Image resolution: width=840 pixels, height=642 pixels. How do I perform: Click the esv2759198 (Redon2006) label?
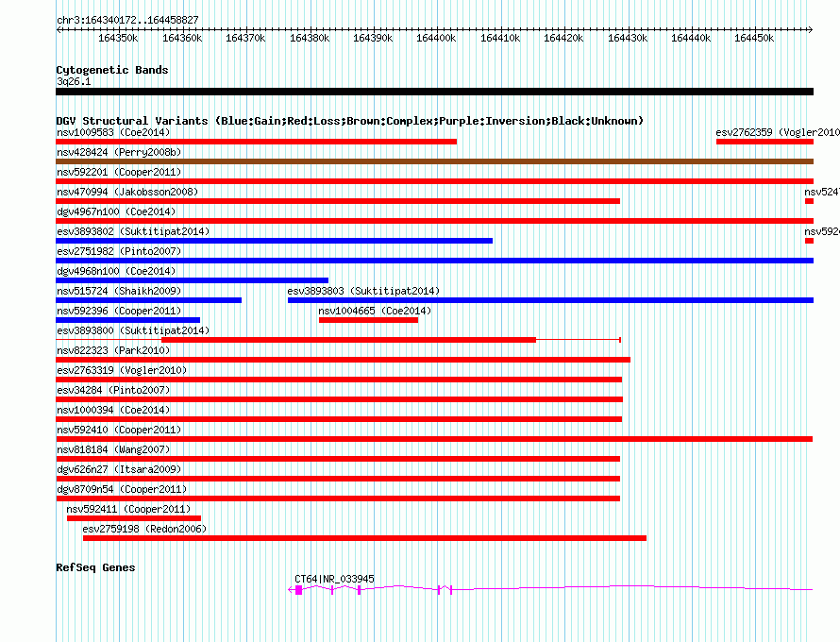tap(144, 529)
